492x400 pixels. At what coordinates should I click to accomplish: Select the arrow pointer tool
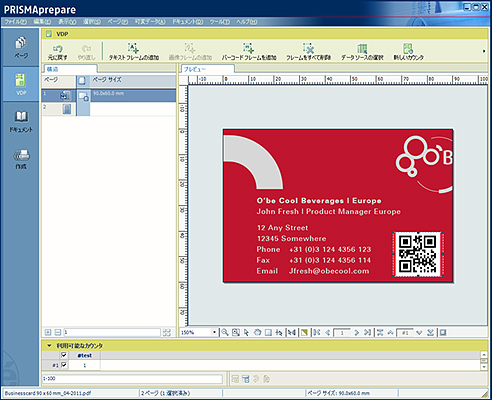tap(246, 332)
